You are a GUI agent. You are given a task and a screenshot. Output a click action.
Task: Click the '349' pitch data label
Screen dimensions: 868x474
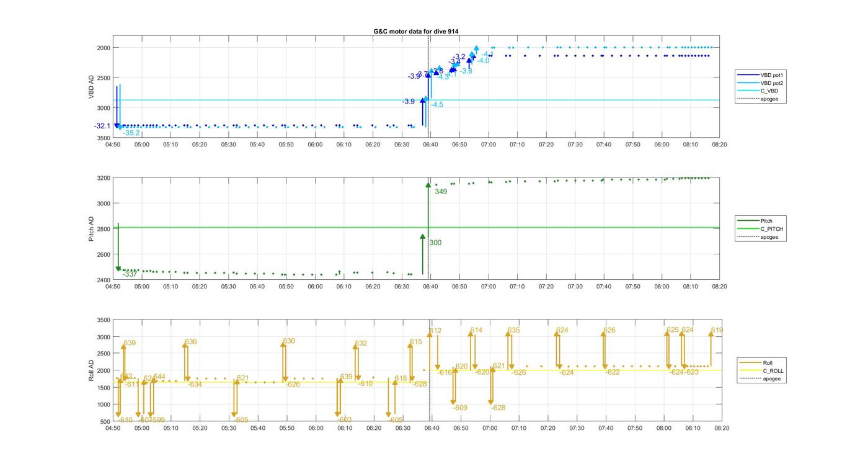[441, 192]
